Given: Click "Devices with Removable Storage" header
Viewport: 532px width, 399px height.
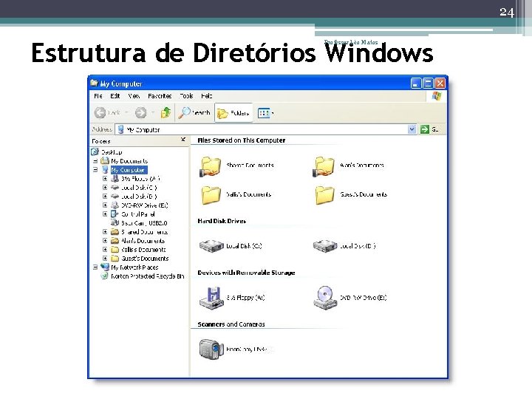Looking at the screenshot, I should [x=246, y=273].
